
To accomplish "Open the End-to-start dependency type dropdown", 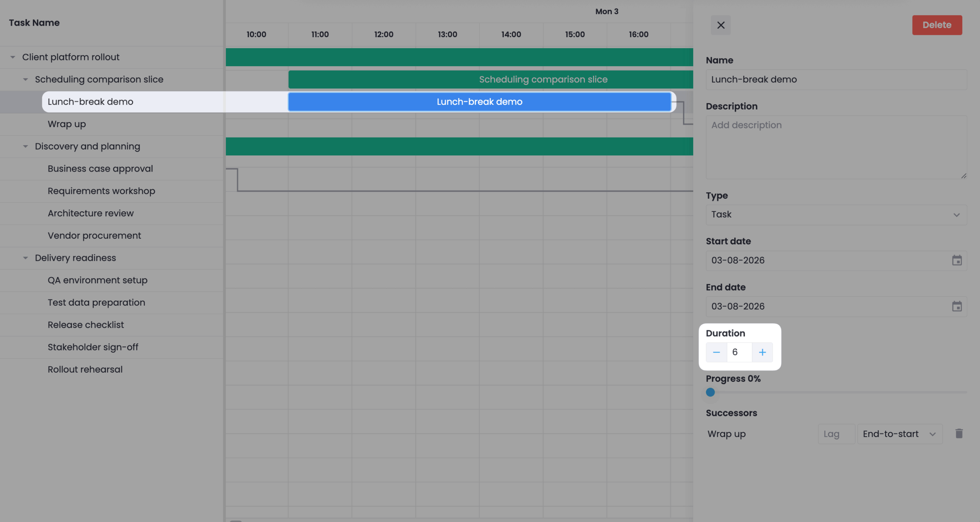I will [x=900, y=434].
